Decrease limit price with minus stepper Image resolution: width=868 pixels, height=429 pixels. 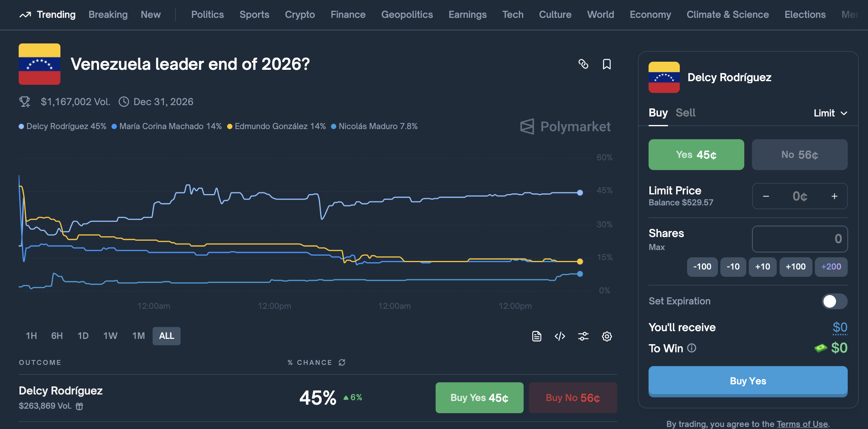(766, 196)
